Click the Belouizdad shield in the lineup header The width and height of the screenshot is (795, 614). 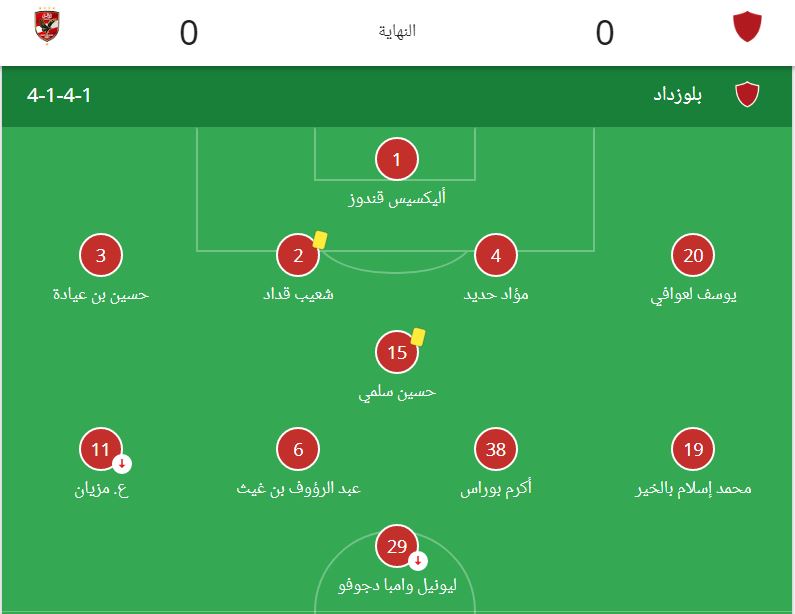click(x=747, y=95)
